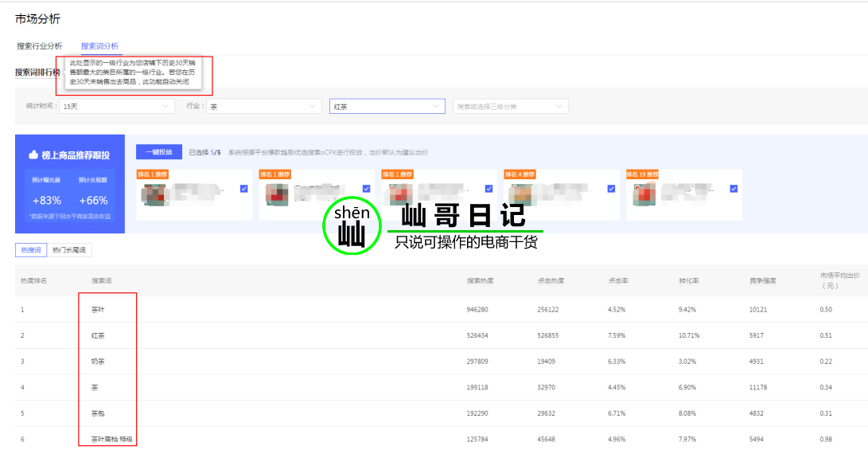The height and width of the screenshot is (450, 868).
Task: Switch to 热门长尾词 tab
Action: 69,250
